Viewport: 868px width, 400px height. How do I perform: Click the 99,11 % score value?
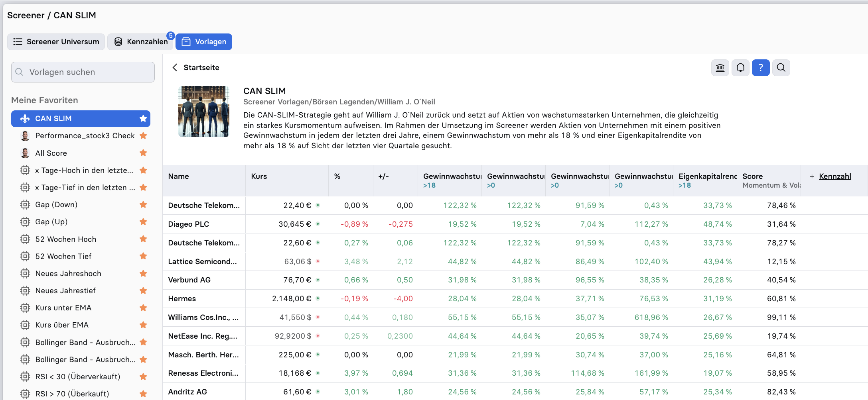coord(781,318)
